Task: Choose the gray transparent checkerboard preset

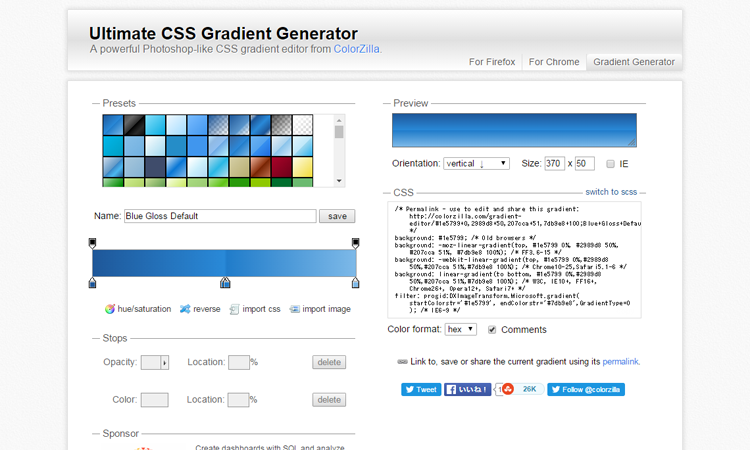Action: 282,125
